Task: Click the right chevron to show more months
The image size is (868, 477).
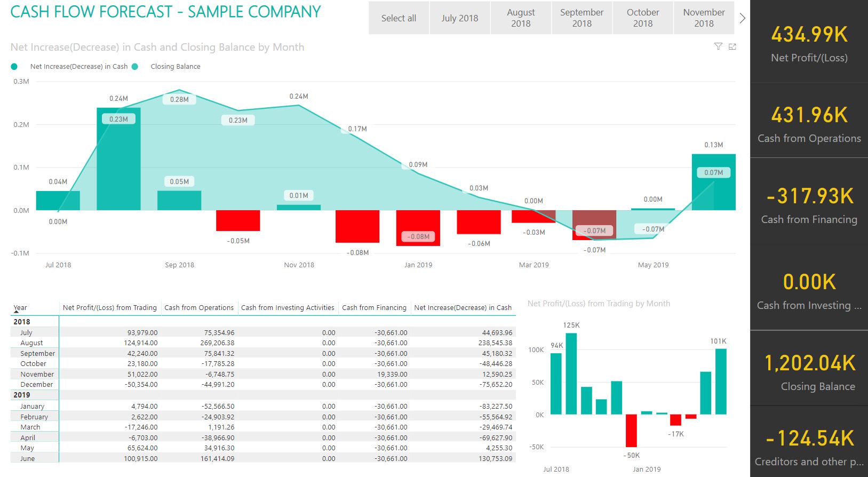Action: [742, 18]
